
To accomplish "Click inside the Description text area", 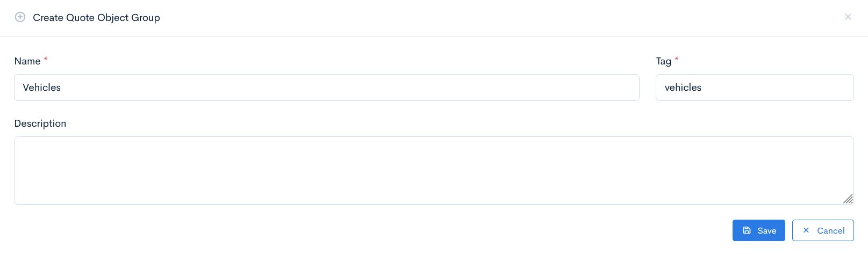I will click(433, 170).
